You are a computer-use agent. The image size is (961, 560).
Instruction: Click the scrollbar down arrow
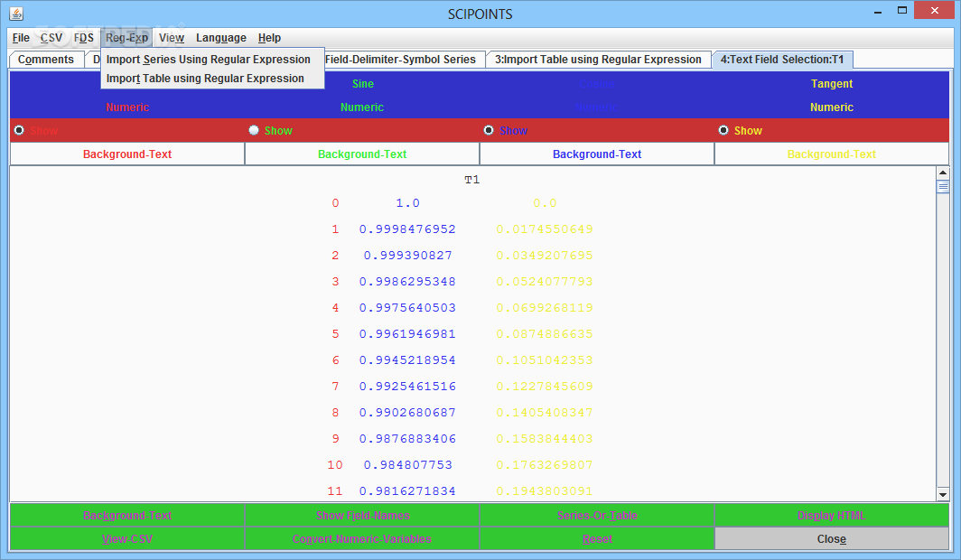coord(943,494)
